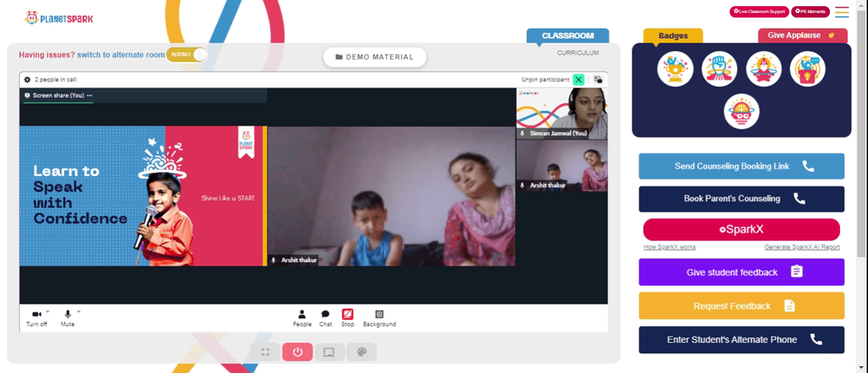Click the red power button
The height and width of the screenshot is (373, 868).
click(x=298, y=352)
